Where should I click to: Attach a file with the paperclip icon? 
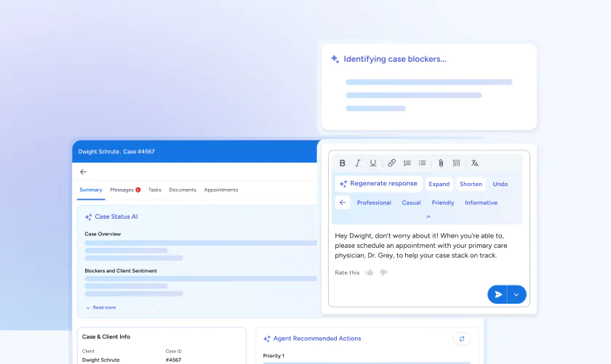click(441, 163)
